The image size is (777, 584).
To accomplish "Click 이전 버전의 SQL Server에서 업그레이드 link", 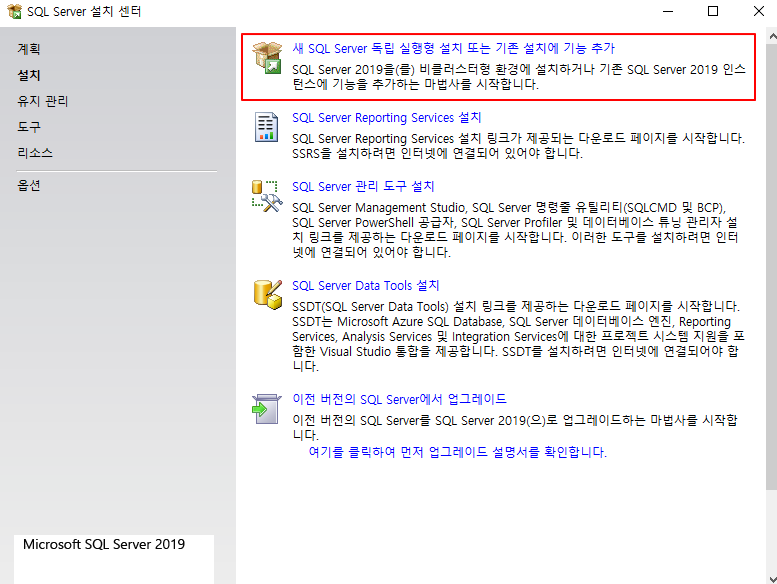I will 399,399.
